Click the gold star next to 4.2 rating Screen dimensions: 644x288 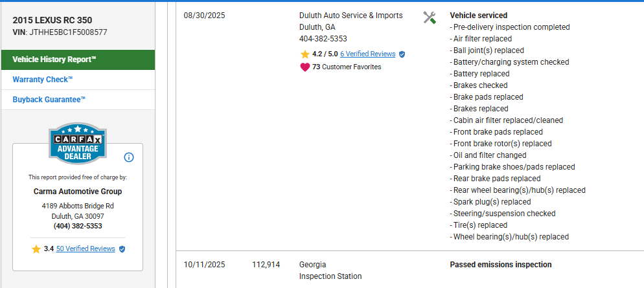[305, 54]
